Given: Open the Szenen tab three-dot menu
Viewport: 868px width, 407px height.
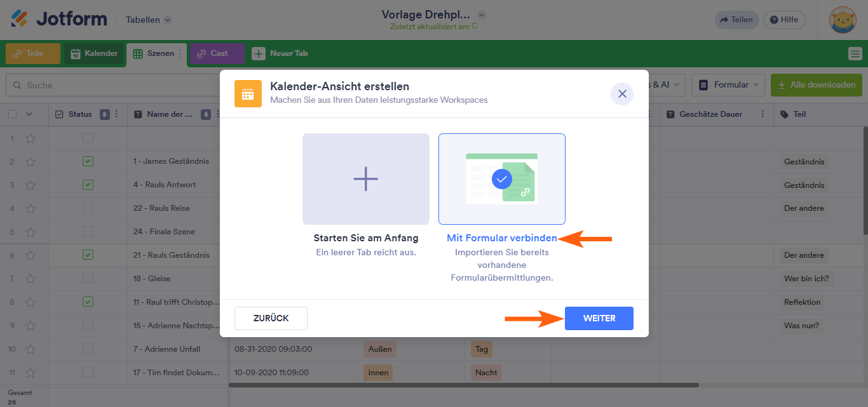Looking at the screenshot, I should 180,54.
